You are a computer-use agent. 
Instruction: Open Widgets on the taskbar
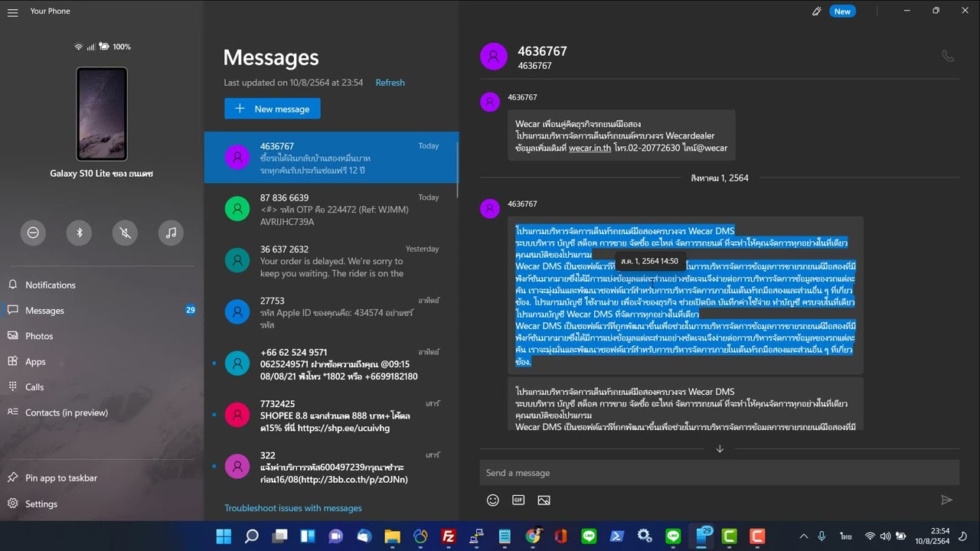(x=308, y=536)
